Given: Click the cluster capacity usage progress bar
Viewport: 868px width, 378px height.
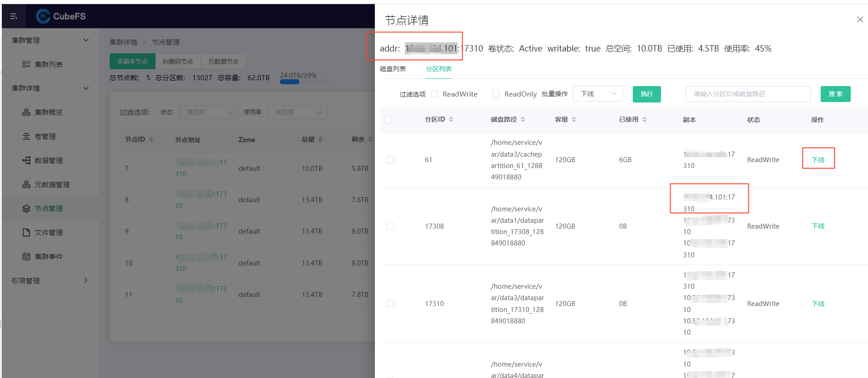Looking at the screenshot, I should 304,82.
